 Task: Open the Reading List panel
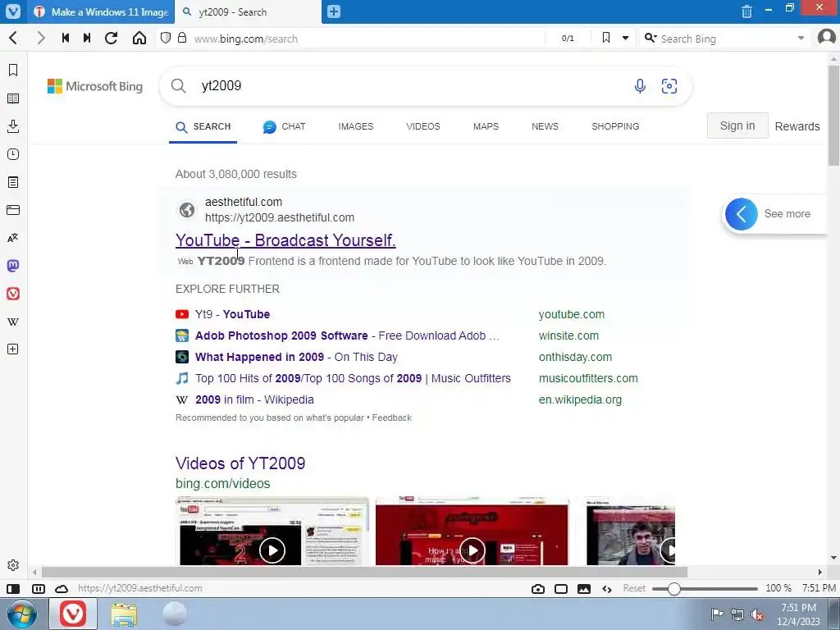pyautogui.click(x=13, y=98)
